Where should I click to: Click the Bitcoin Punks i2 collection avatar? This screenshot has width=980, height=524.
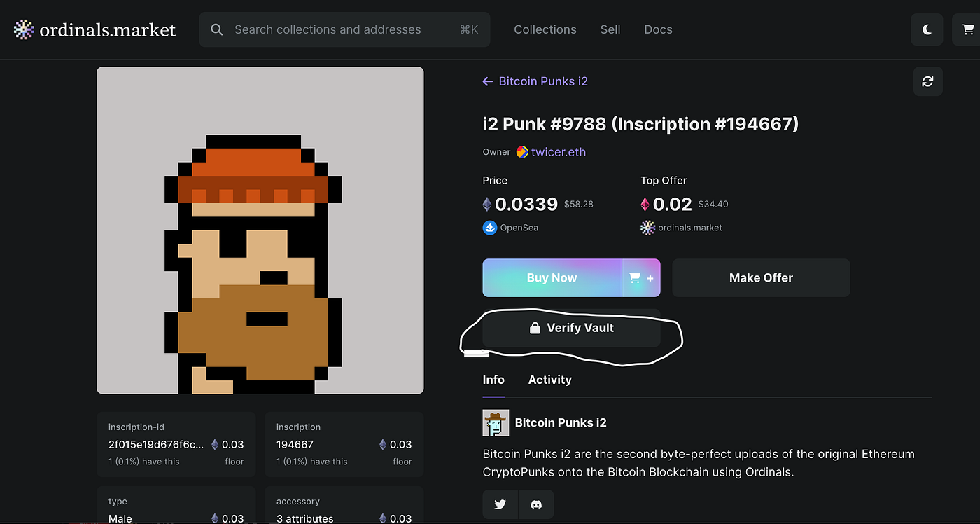click(496, 423)
